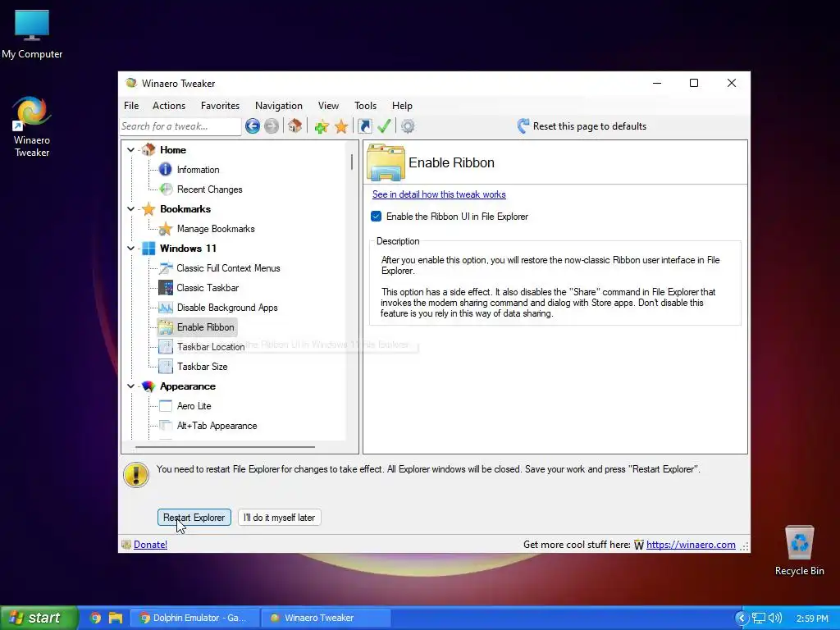Collapse the Appearance tree node
The image size is (840, 630).
(x=130, y=386)
